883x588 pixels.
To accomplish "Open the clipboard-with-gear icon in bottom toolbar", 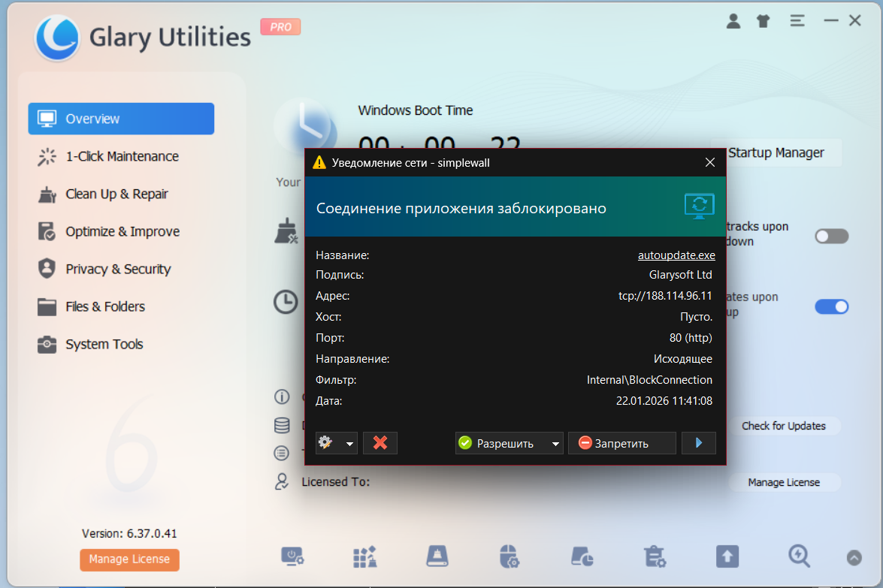I will [x=655, y=556].
